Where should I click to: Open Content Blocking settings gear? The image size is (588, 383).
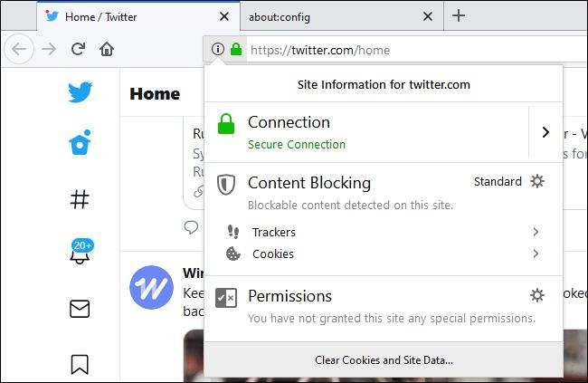pos(537,181)
